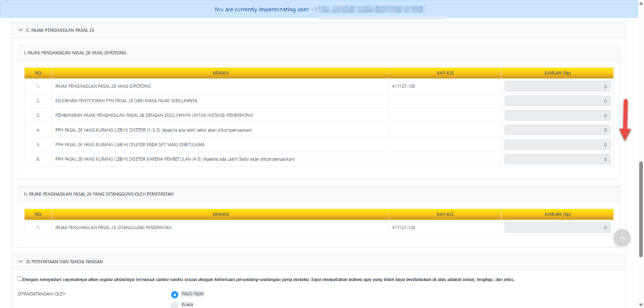Select the Kuasa radio option
The height and width of the screenshot is (308, 644).
point(174,305)
